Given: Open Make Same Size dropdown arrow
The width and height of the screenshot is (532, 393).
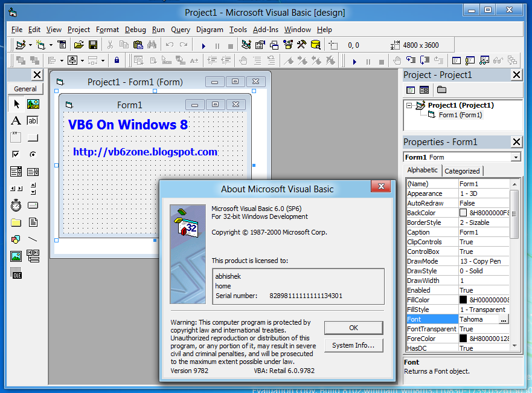Looking at the screenshot, I should (x=103, y=61).
